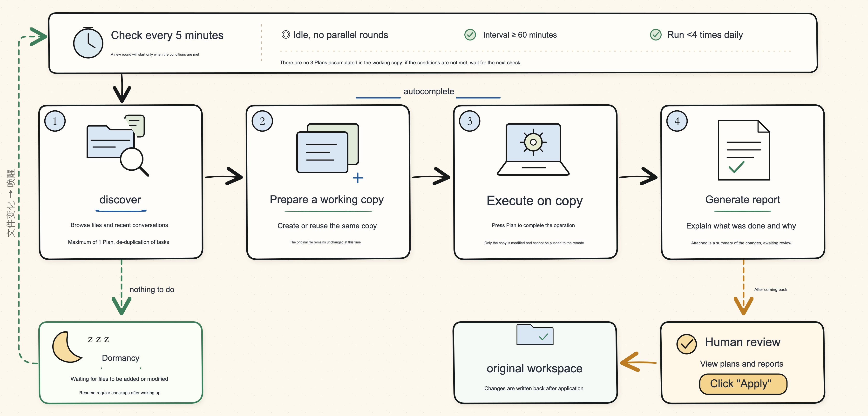Click "Waiting for files to be added or modified"
This screenshot has height=416, width=868.
pos(119,379)
